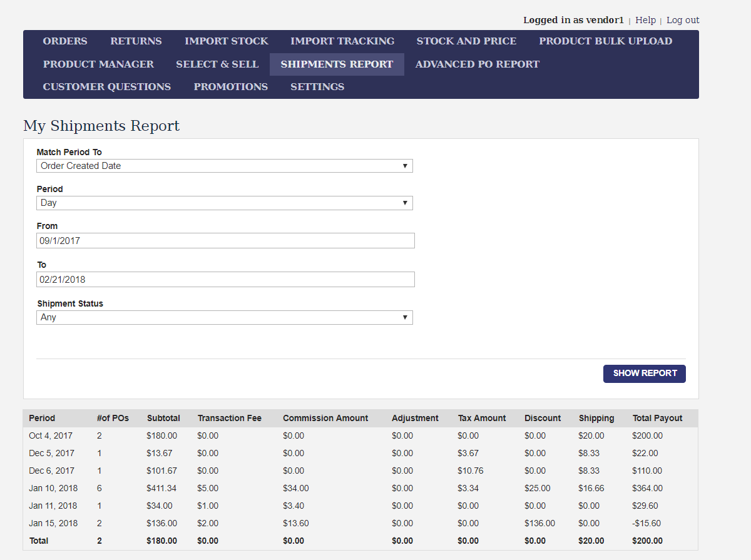
Task: Open Stock and Price page
Action: point(466,41)
